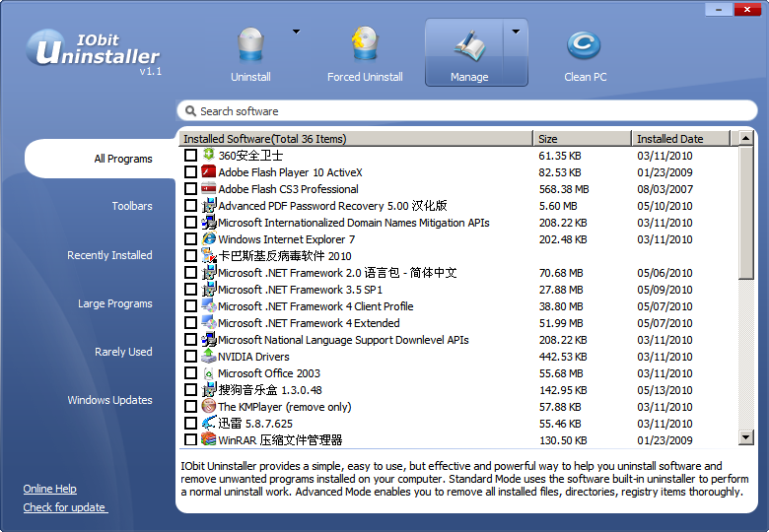
Task: Enable the checkbox for Microsoft .NET Framework 3.5 SP1
Action: click(191, 290)
